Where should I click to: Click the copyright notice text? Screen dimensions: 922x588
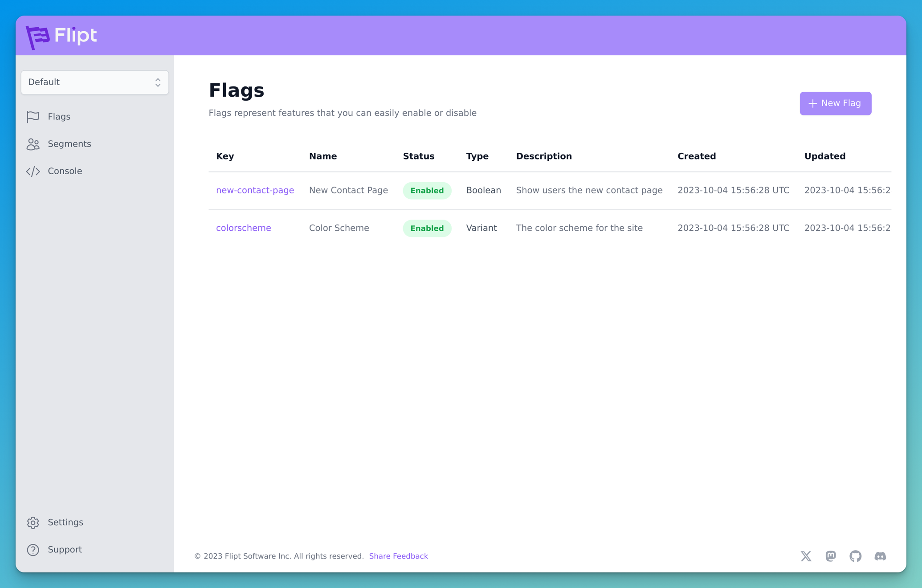(279, 556)
